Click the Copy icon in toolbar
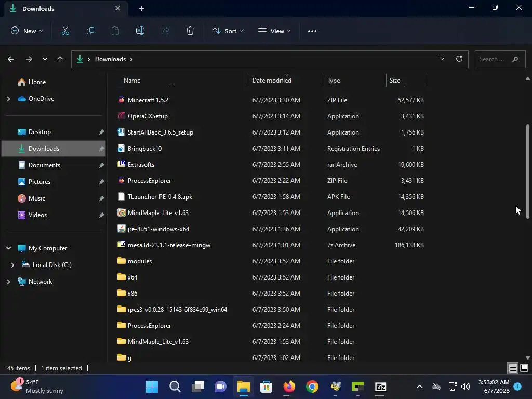Image resolution: width=532 pixels, height=399 pixels. pyautogui.click(x=90, y=31)
